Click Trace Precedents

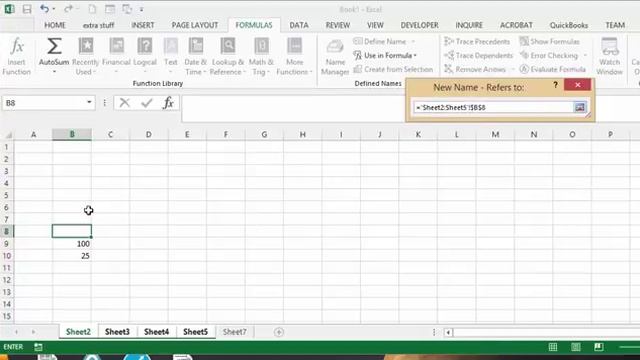(477, 42)
